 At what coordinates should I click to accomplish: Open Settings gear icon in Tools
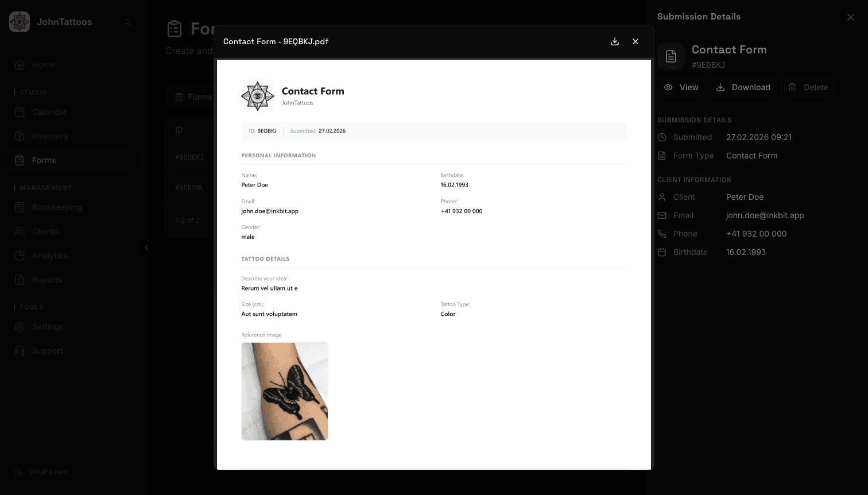coord(20,327)
